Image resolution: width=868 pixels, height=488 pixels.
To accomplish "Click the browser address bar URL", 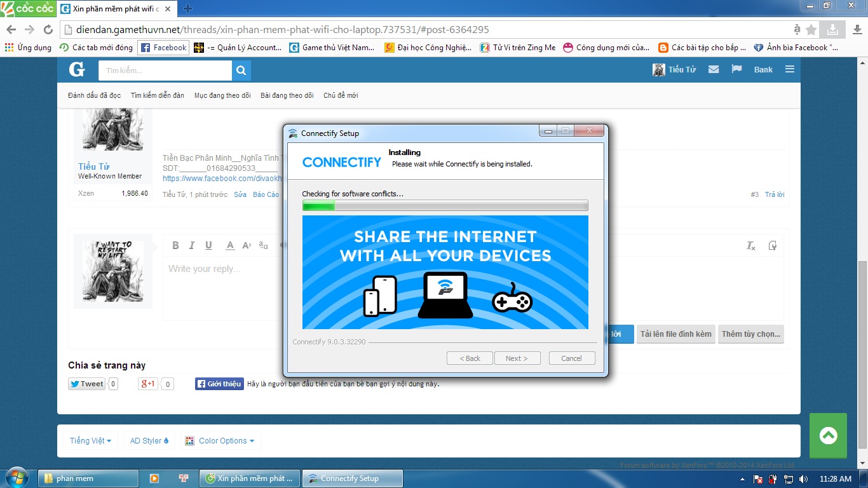I will [x=282, y=30].
